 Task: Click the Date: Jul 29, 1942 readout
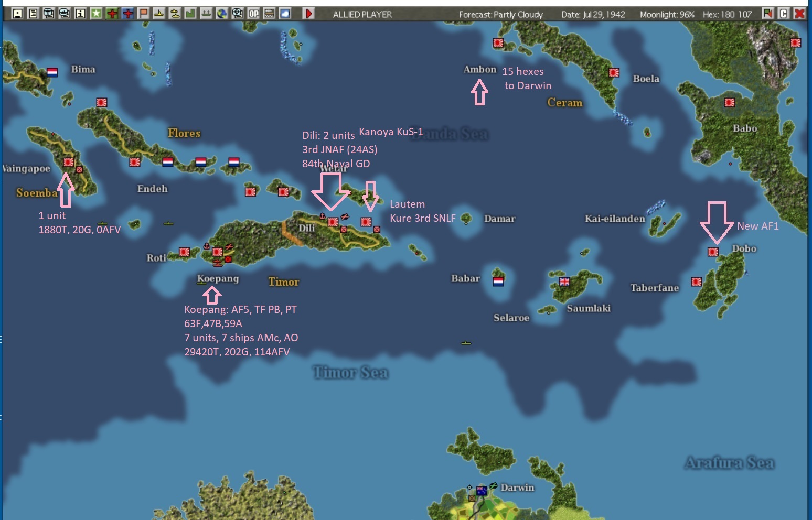pos(593,14)
